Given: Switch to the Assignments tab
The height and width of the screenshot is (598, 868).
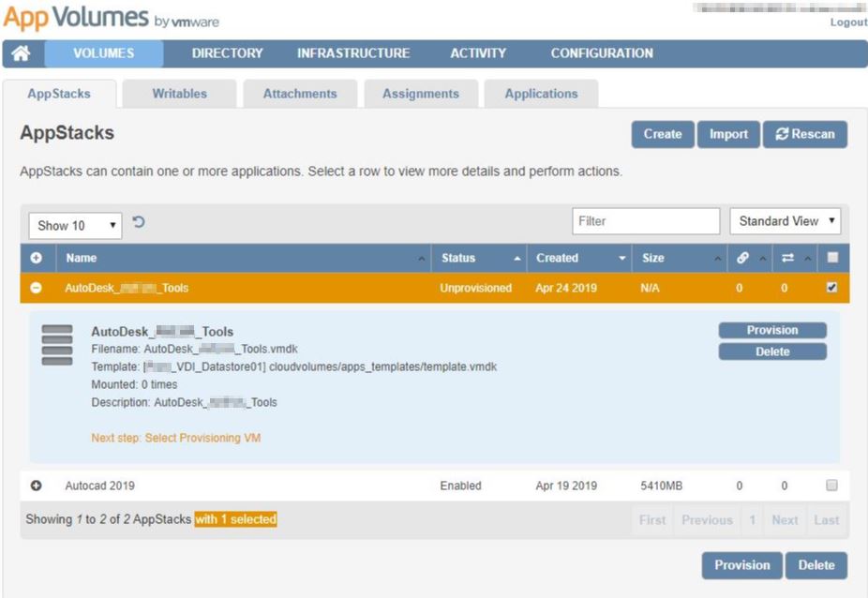Looking at the screenshot, I should (421, 94).
